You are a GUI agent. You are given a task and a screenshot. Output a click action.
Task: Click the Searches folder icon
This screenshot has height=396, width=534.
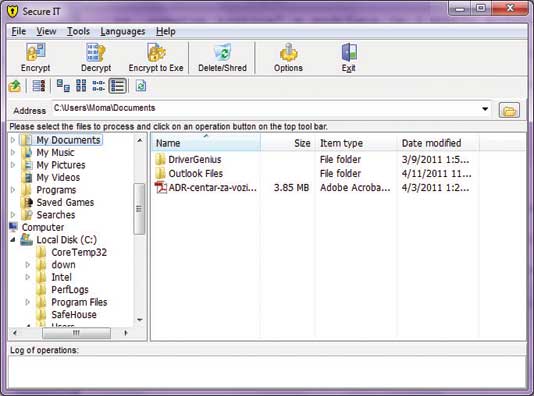pyautogui.click(x=27, y=215)
